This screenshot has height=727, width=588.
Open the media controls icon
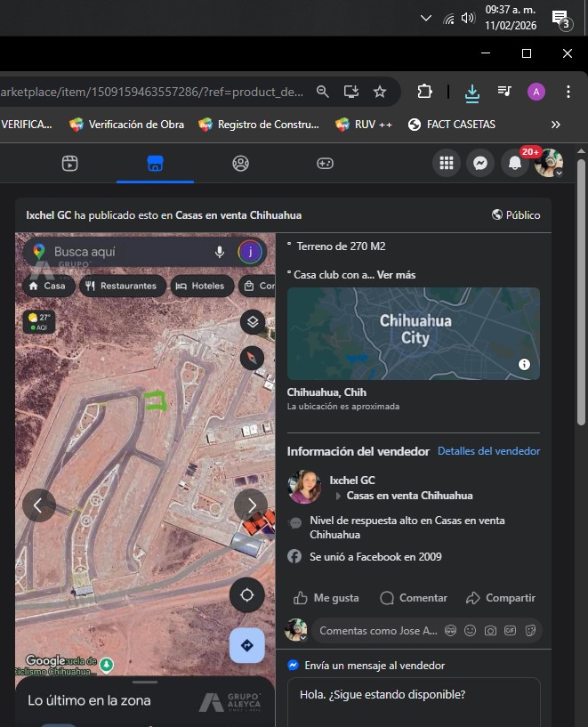click(x=504, y=92)
